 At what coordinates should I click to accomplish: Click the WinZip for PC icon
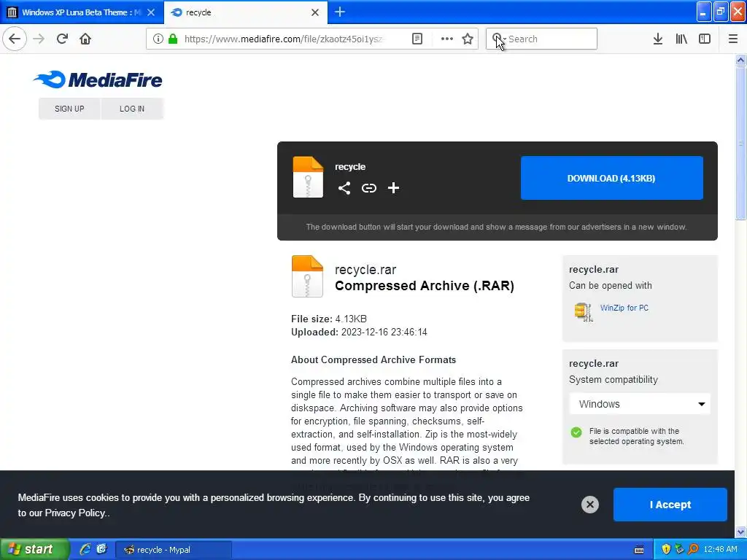click(x=583, y=312)
